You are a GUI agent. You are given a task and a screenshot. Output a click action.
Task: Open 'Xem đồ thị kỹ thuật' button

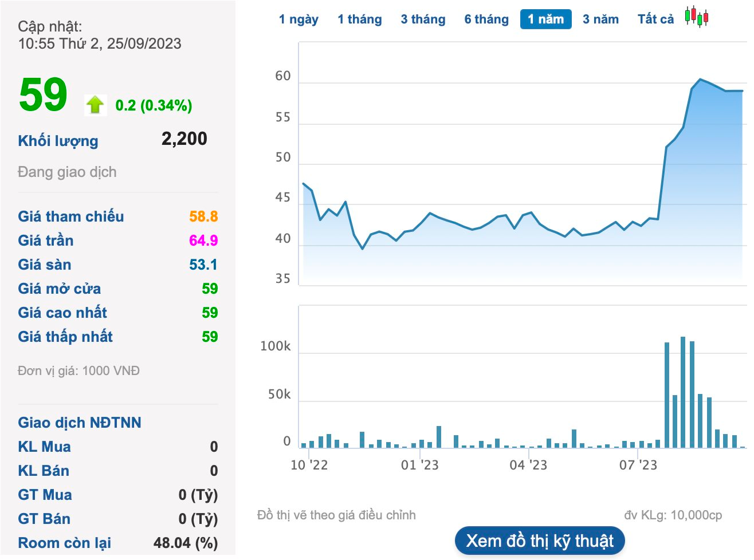540,541
